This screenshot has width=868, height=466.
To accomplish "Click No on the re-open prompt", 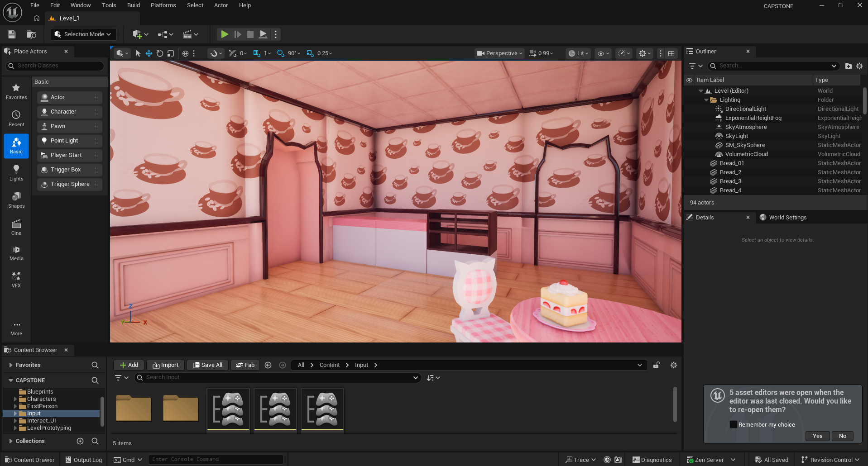I will tap(842, 436).
